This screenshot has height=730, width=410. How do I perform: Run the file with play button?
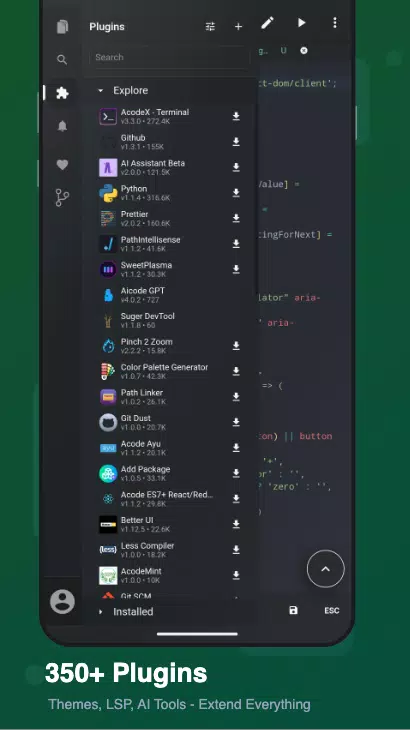click(302, 22)
